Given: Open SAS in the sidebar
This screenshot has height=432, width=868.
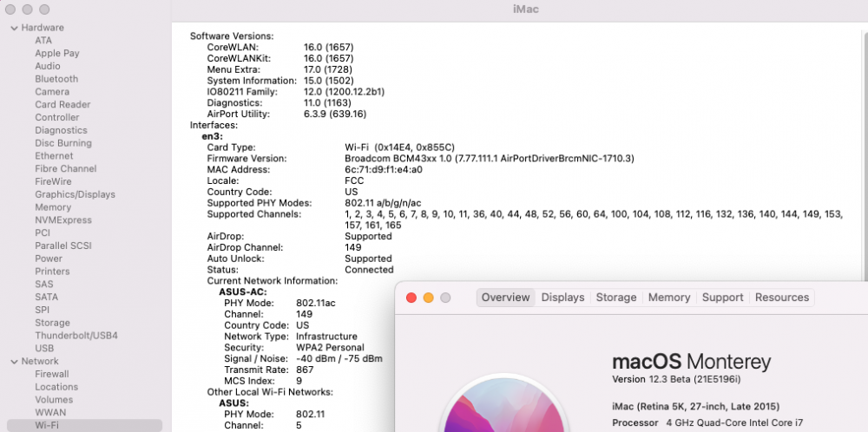Looking at the screenshot, I should (44, 284).
